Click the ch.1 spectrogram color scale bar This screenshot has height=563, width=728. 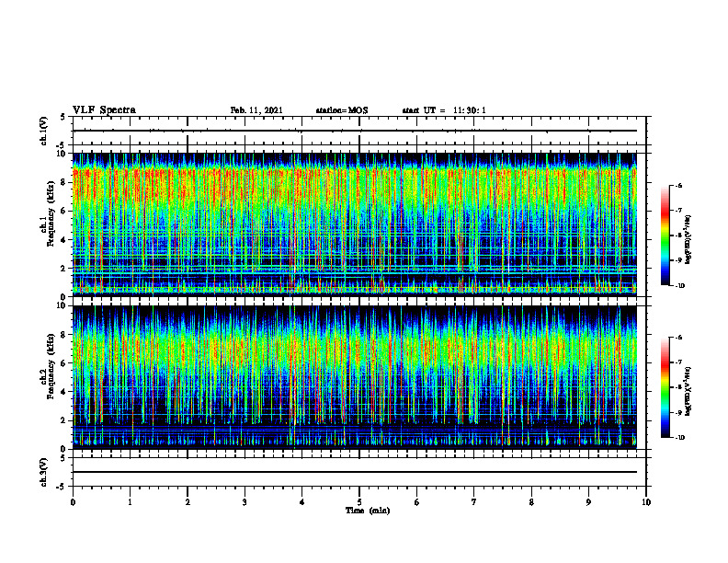[x=665, y=236]
